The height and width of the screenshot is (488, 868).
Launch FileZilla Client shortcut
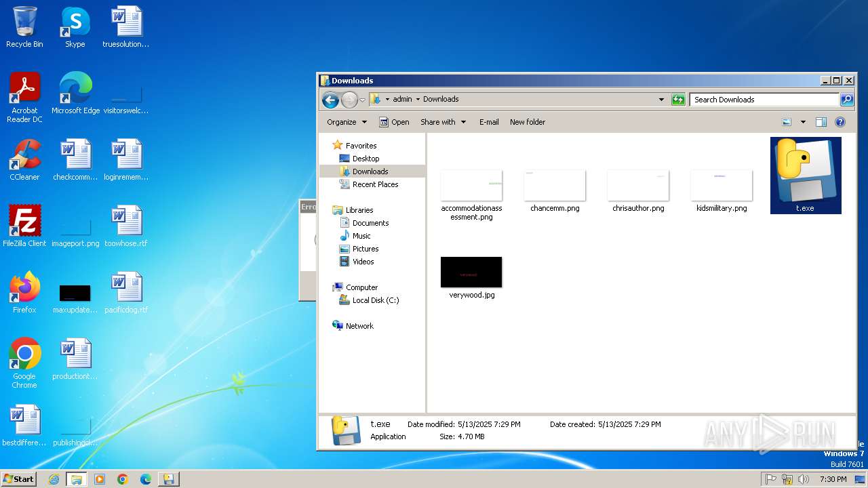[x=24, y=226]
